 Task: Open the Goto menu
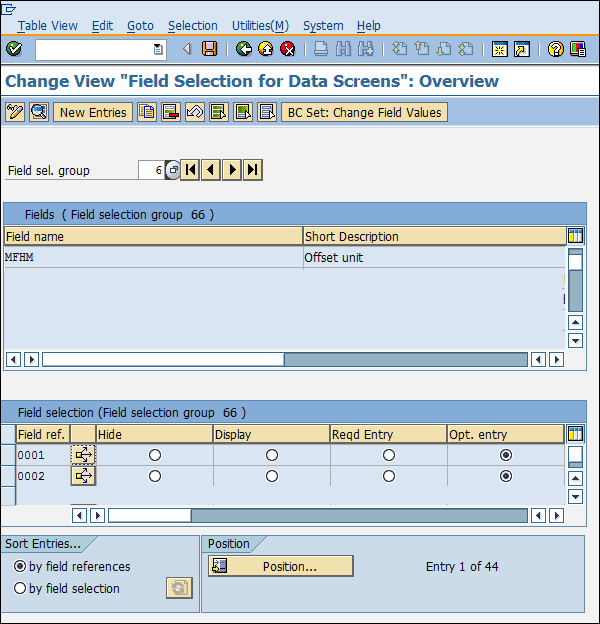(x=140, y=26)
